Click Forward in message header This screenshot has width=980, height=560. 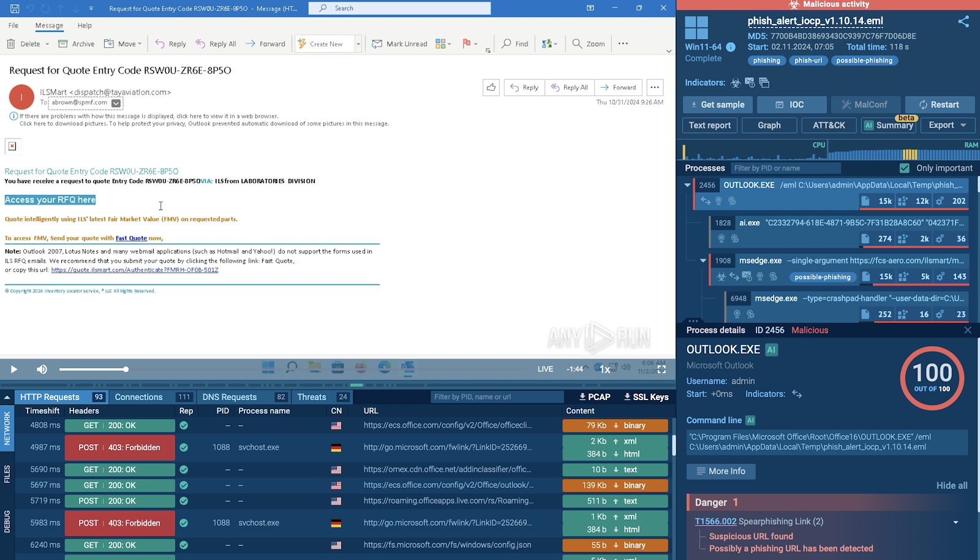pyautogui.click(x=618, y=87)
